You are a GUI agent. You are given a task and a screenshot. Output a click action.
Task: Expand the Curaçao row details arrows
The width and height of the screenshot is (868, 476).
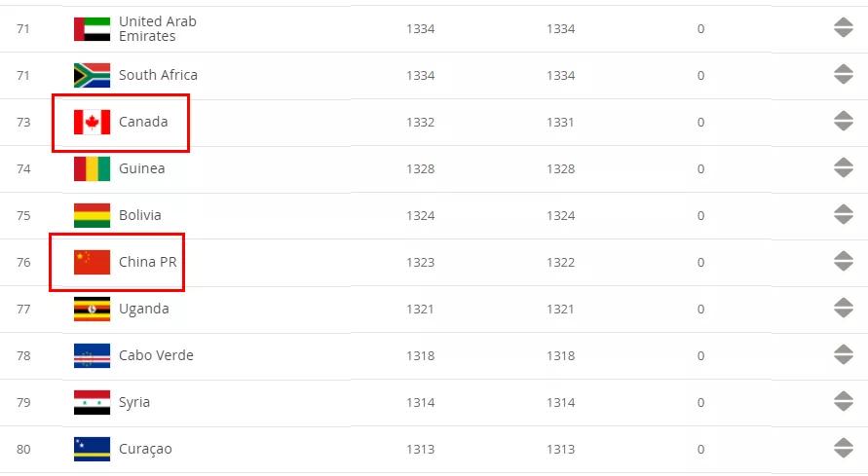pos(843,449)
